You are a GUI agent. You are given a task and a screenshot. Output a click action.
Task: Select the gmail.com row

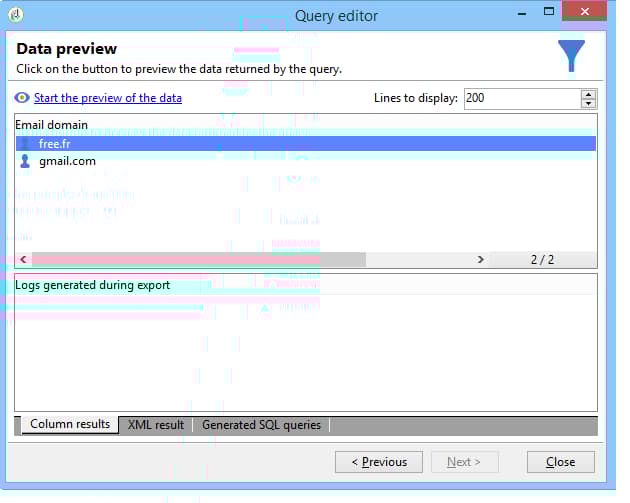pos(306,161)
